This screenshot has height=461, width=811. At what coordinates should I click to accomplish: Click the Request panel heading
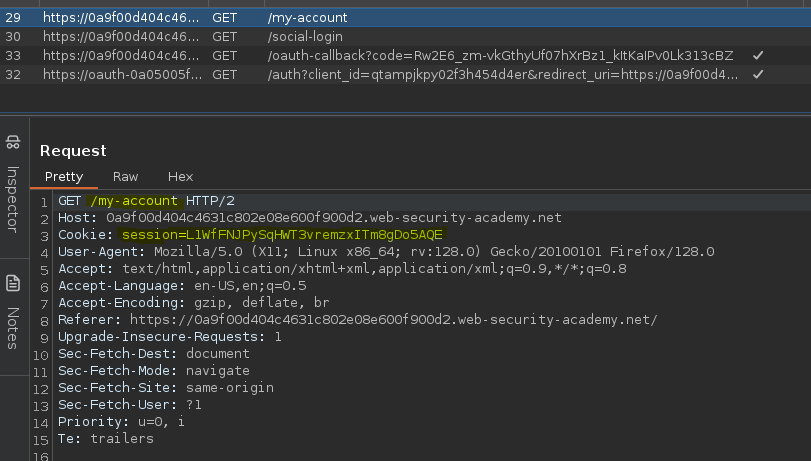(x=73, y=151)
